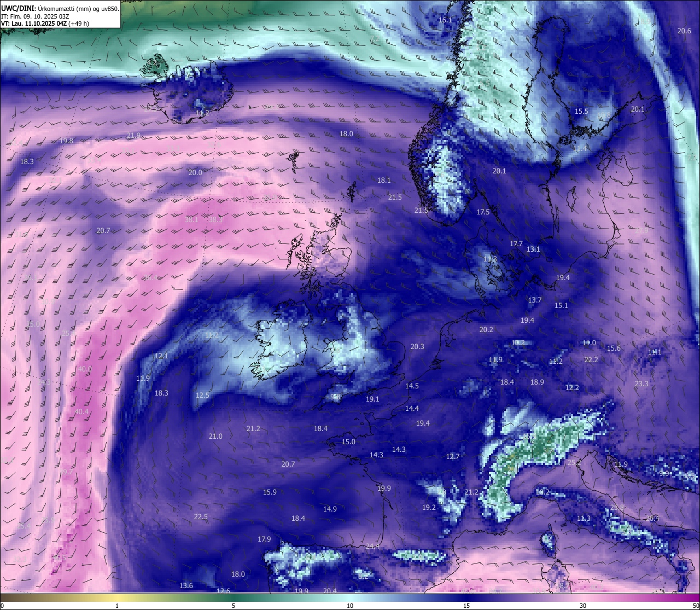Click the 38.1 value in the Atlantic
This screenshot has width=700, height=610.
click(x=191, y=220)
